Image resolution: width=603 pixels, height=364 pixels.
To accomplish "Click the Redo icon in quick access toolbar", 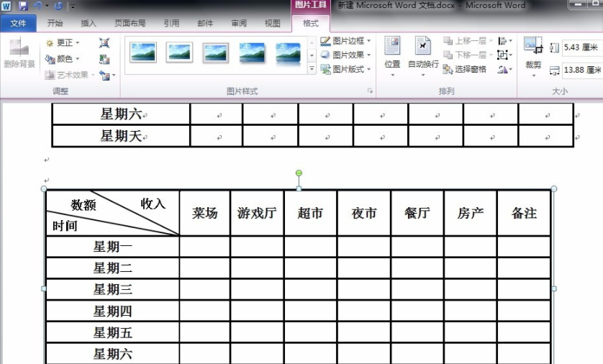I will pyautogui.click(x=58, y=6).
